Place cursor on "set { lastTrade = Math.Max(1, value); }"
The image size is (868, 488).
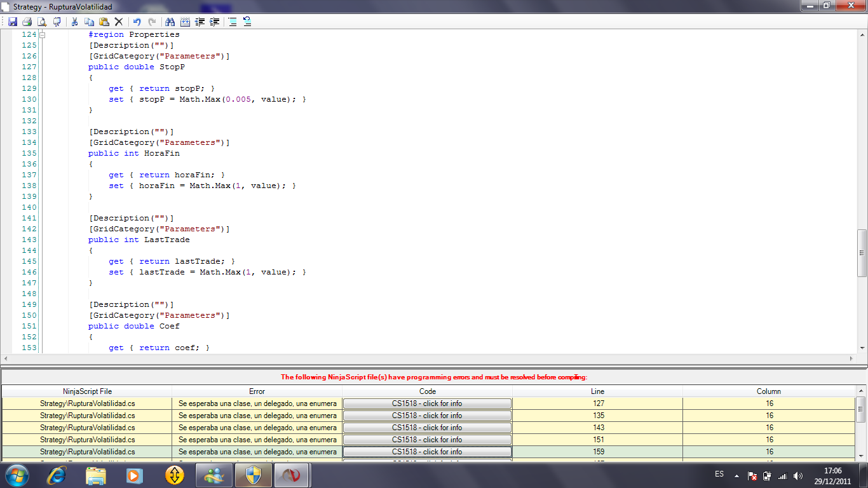point(208,272)
